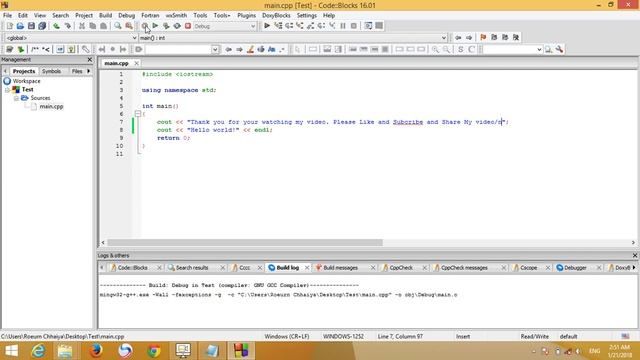This screenshot has width=640, height=360.
Task: Click the Redo toolbar icon
Action: pyautogui.click(x=67, y=26)
